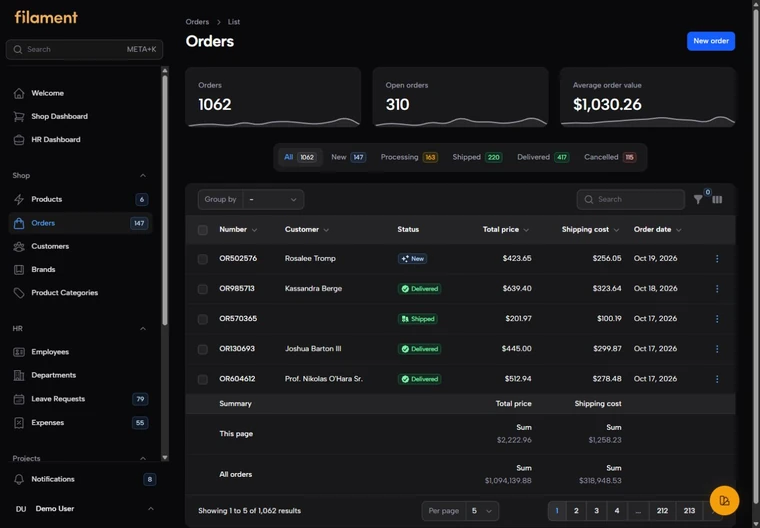
Task: Click the Products lightning bolt icon
Action: [19, 199]
